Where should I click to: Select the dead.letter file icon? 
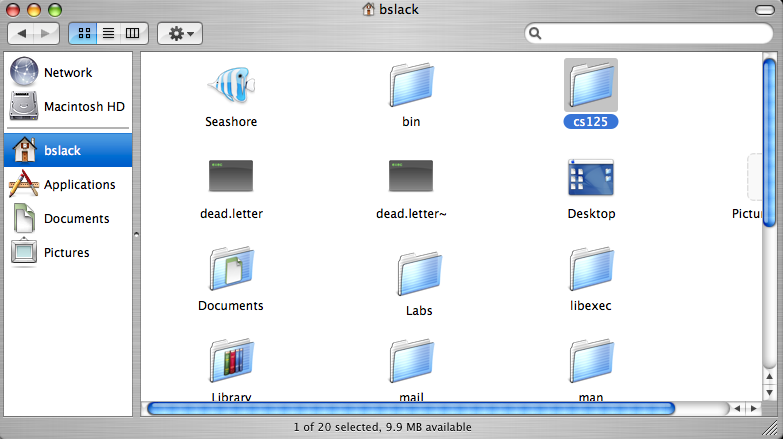[x=231, y=177]
